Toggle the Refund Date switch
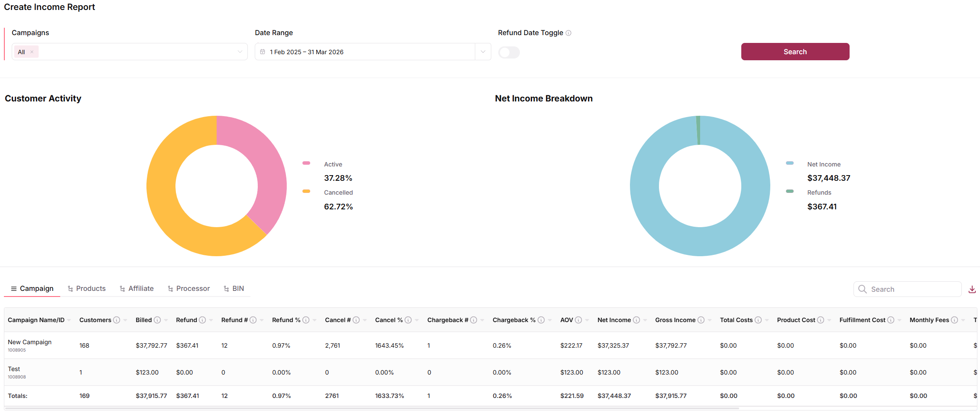Viewport: 980px width, 414px height. pyautogui.click(x=509, y=52)
